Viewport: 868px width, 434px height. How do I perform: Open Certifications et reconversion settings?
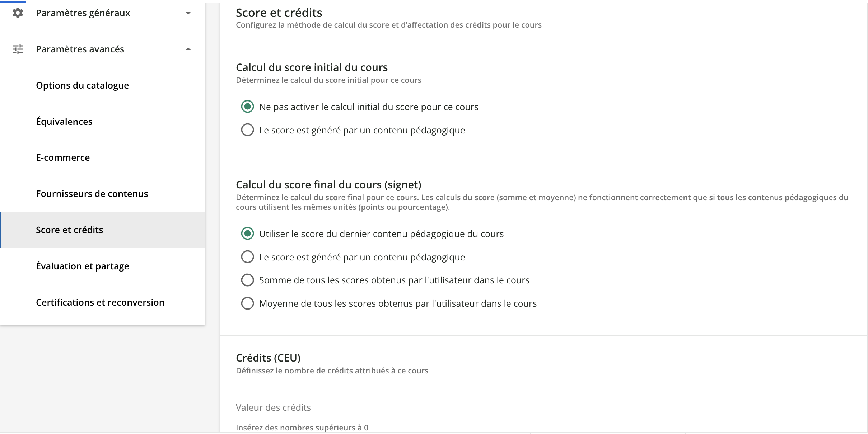100,302
